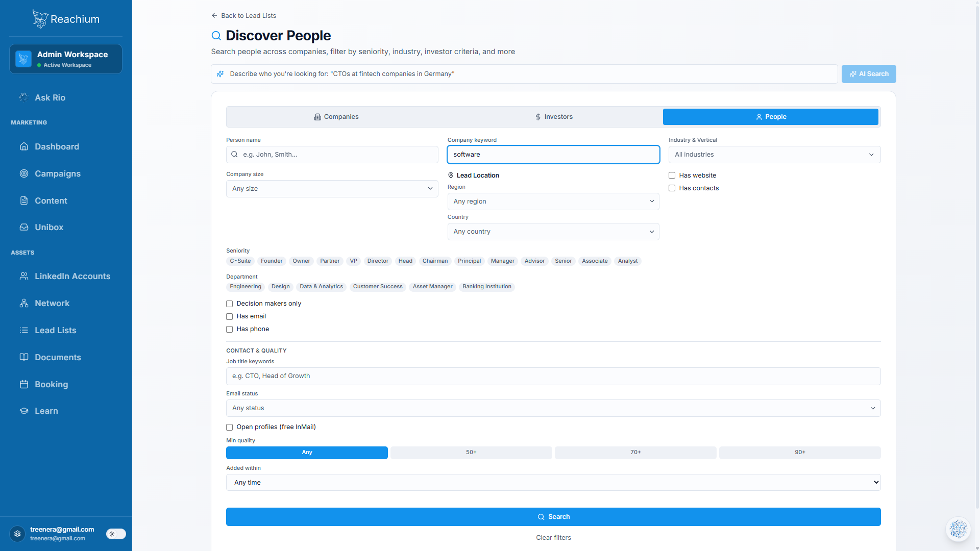Click Clear filters link
980x551 pixels.
(x=553, y=538)
